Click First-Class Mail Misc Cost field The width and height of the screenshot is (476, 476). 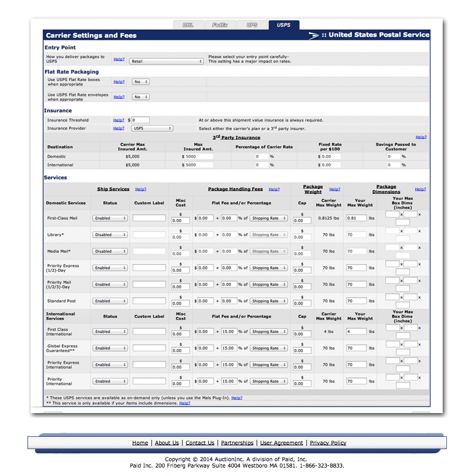pyautogui.click(x=181, y=221)
